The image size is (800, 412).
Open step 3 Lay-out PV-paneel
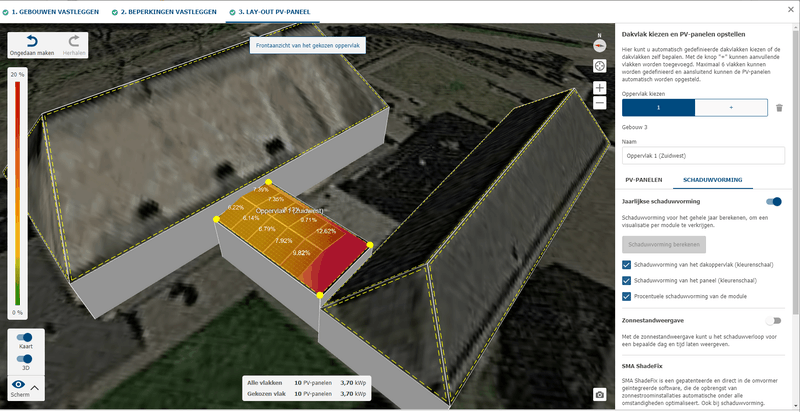270,11
